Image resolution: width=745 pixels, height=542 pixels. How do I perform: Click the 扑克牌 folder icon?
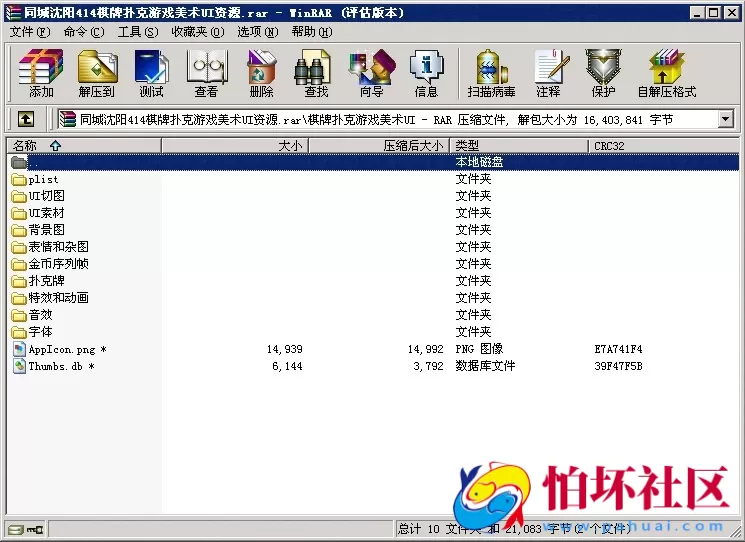(19, 281)
